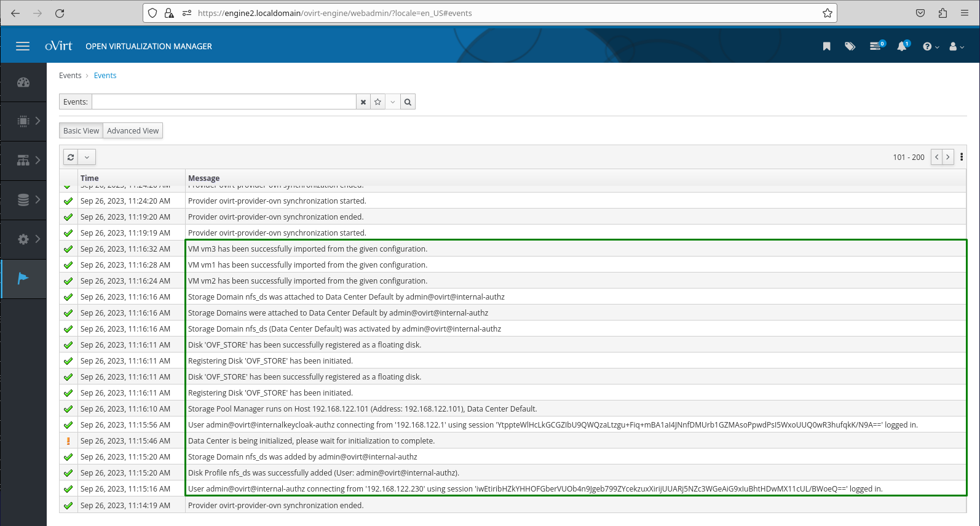Open the user account dropdown
The width and height of the screenshot is (980, 526).
(956, 47)
